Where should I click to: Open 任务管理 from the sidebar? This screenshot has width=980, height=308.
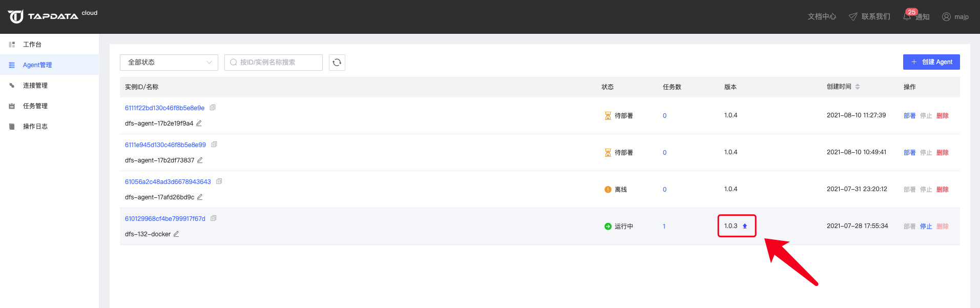click(35, 106)
